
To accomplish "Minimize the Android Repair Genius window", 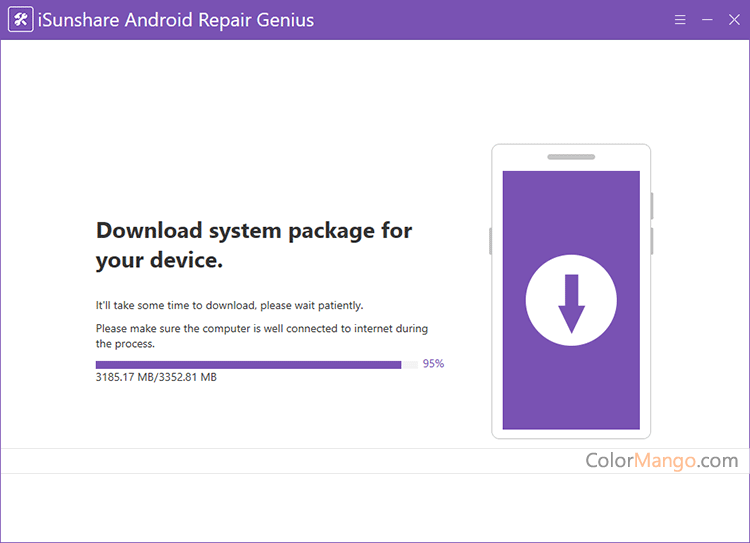I will (707, 20).
